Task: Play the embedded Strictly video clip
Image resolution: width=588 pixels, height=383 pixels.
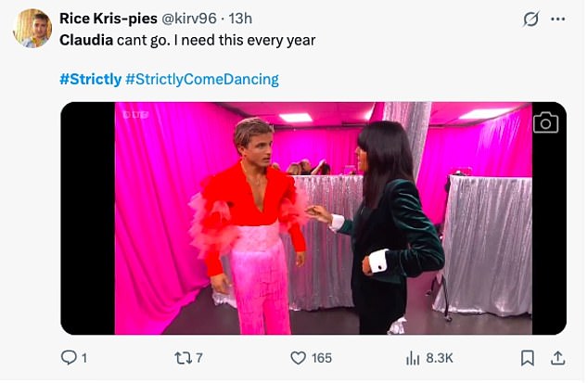Action: click(x=313, y=218)
